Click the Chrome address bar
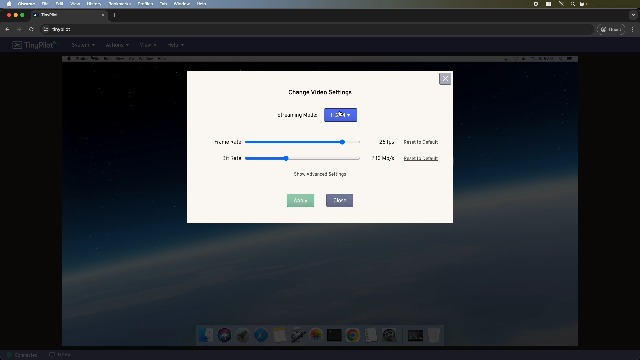Screen dimensions: 640x360 click(318, 29)
